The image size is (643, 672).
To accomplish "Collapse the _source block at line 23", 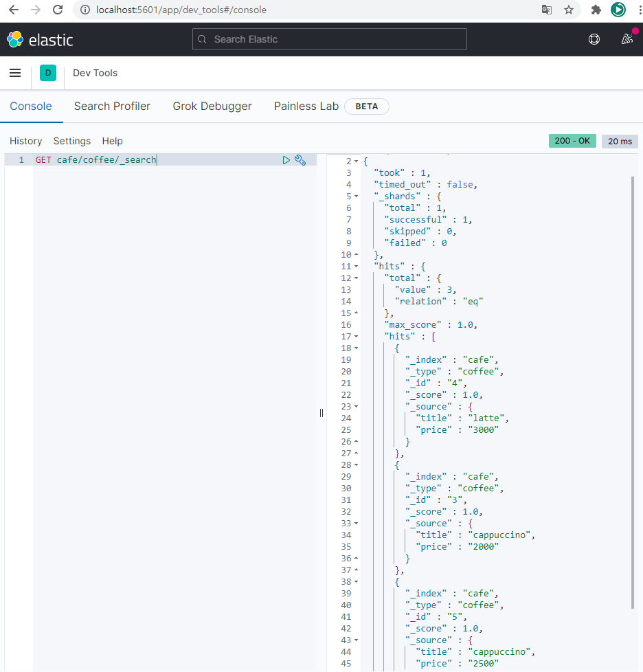I will (x=356, y=407).
